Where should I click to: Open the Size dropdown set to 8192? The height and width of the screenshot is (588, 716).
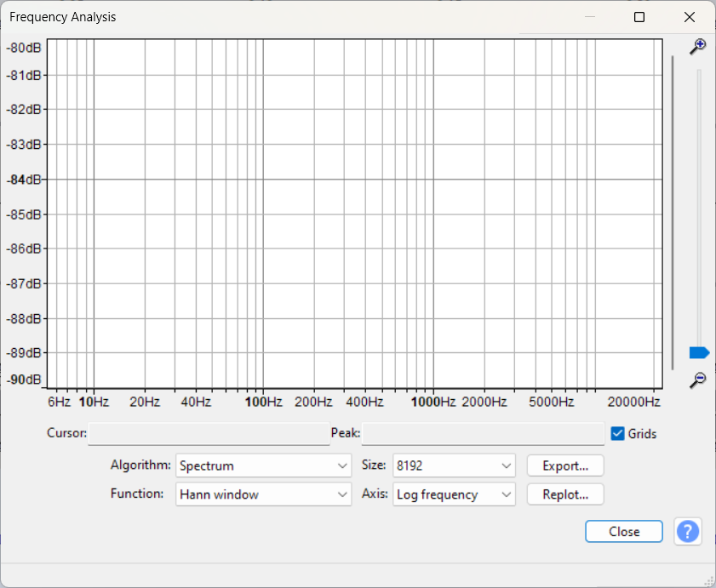point(454,465)
